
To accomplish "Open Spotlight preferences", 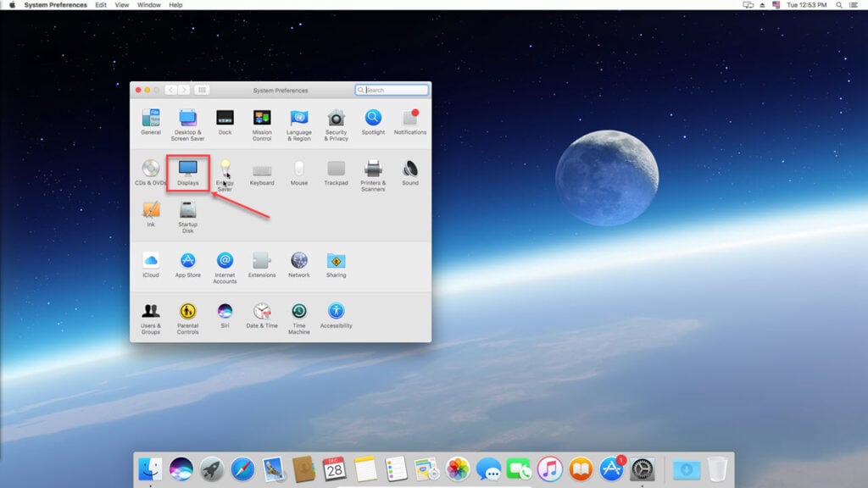I will click(x=373, y=122).
